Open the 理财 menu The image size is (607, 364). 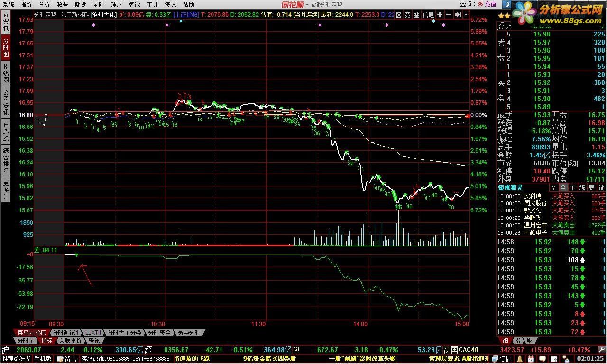click(116, 4)
